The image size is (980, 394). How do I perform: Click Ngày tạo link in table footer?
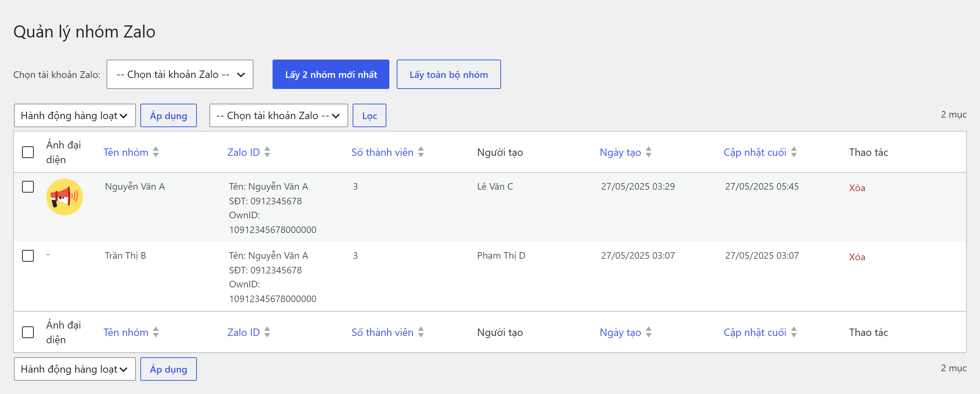(620, 332)
